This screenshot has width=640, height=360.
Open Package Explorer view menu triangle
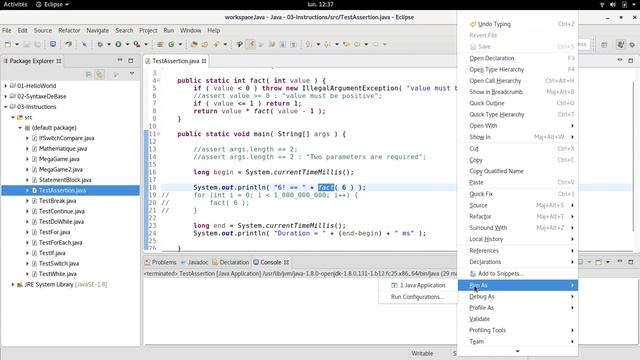point(132,74)
